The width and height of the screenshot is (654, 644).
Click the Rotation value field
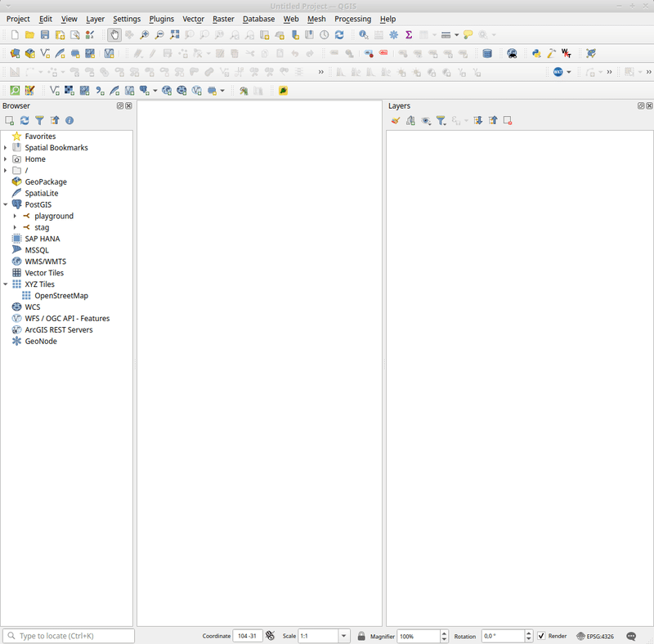click(503, 636)
